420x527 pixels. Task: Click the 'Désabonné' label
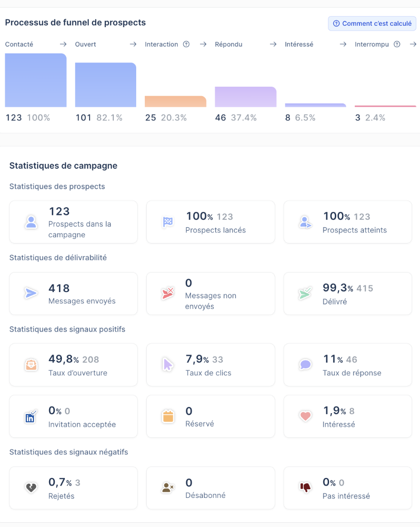point(205,496)
